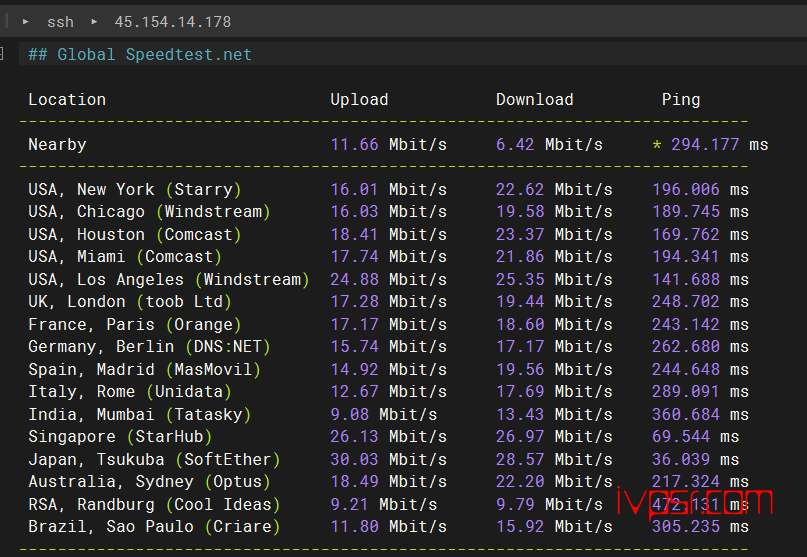Click the 45.154.14.178 host breadcrumb
The height and width of the screenshot is (557, 807).
click(172, 22)
